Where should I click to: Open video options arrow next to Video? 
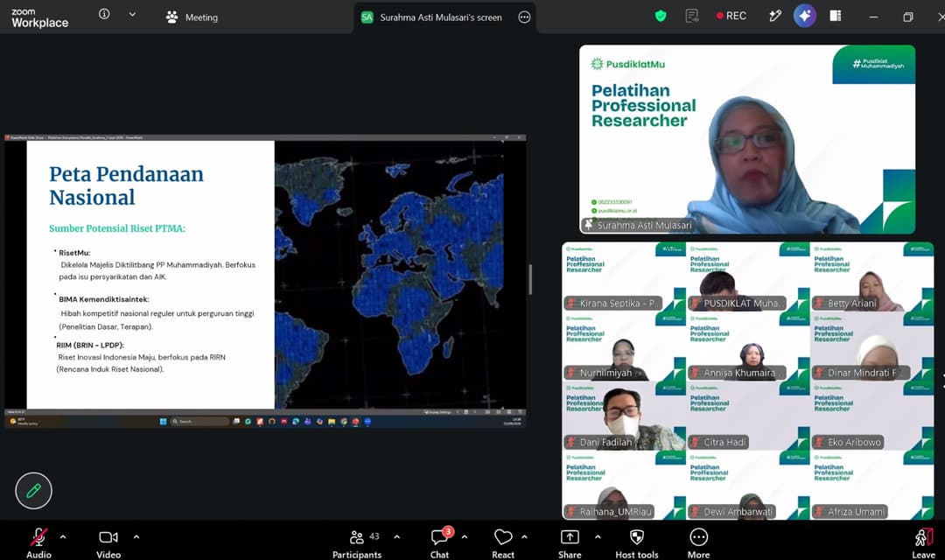pos(136,536)
